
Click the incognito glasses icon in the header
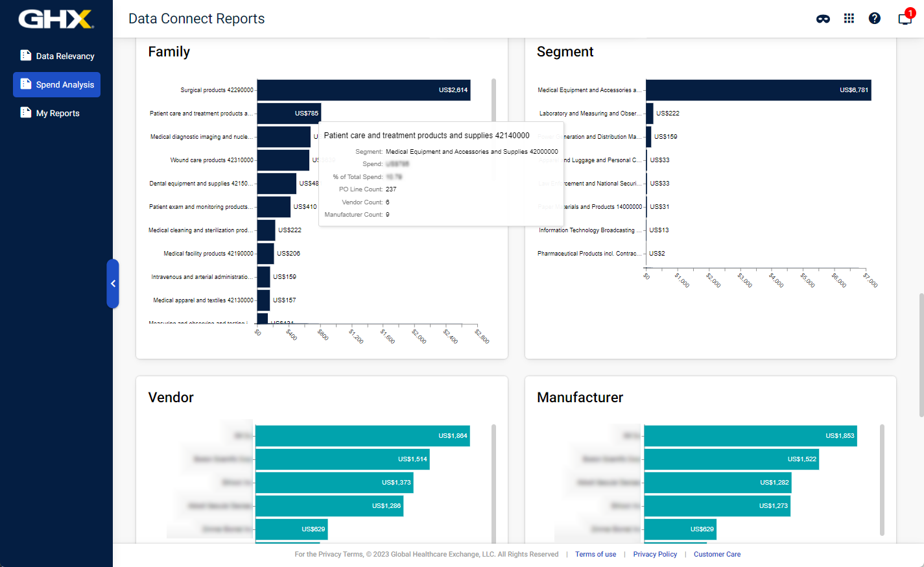(x=823, y=19)
